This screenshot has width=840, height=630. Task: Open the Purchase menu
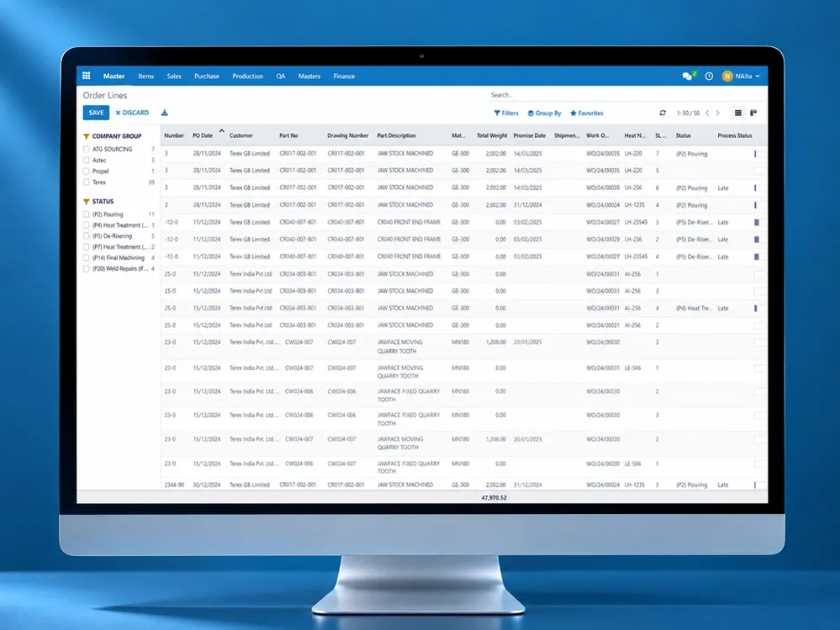tap(207, 76)
